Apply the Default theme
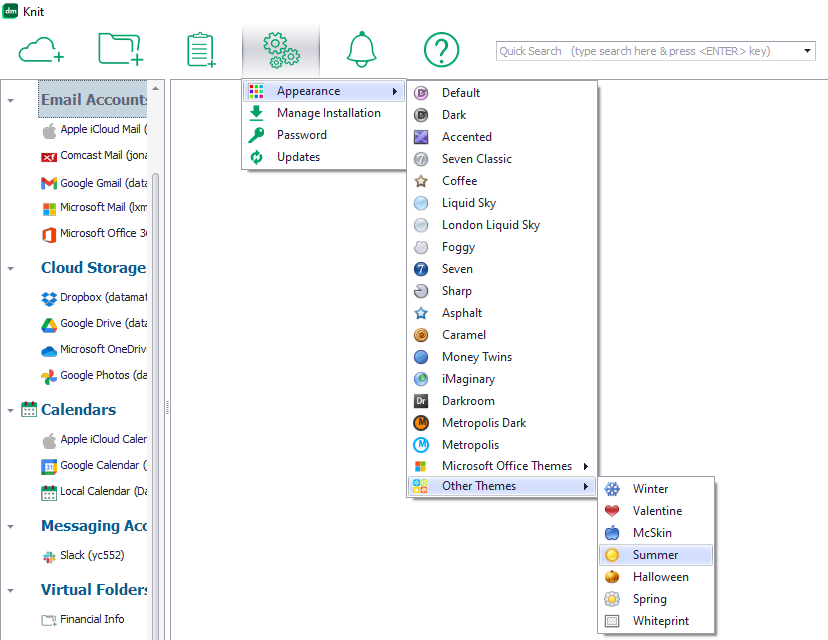The height and width of the screenshot is (640, 828). pyautogui.click(x=501, y=93)
